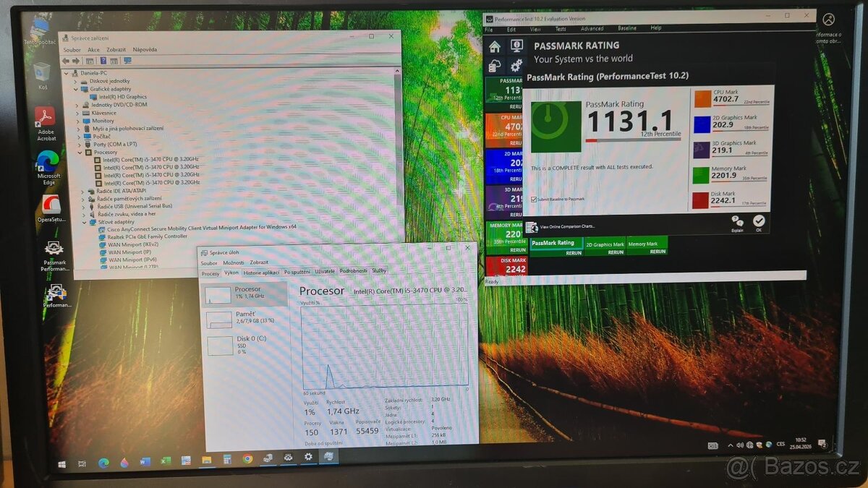Open File Explorer from the taskbar
868x488 pixels.
click(206, 460)
